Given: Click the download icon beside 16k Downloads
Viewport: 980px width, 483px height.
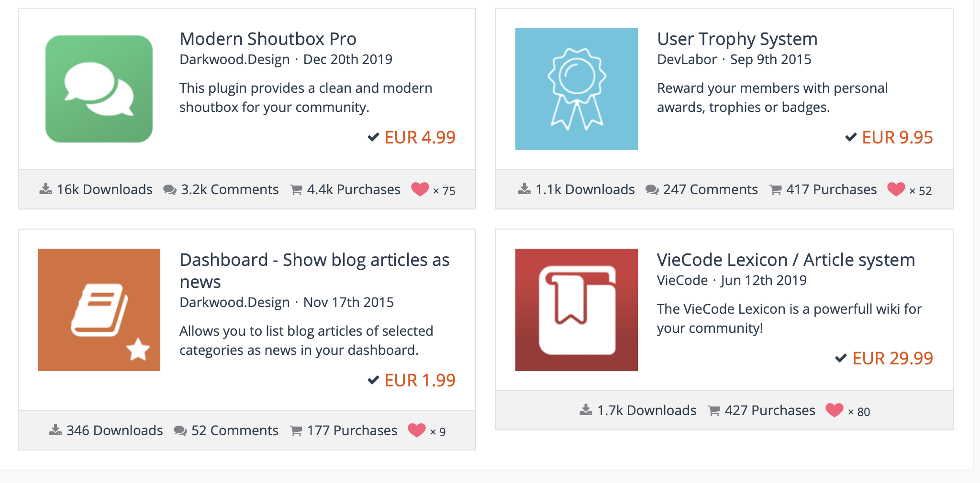Looking at the screenshot, I should pos(46,189).
